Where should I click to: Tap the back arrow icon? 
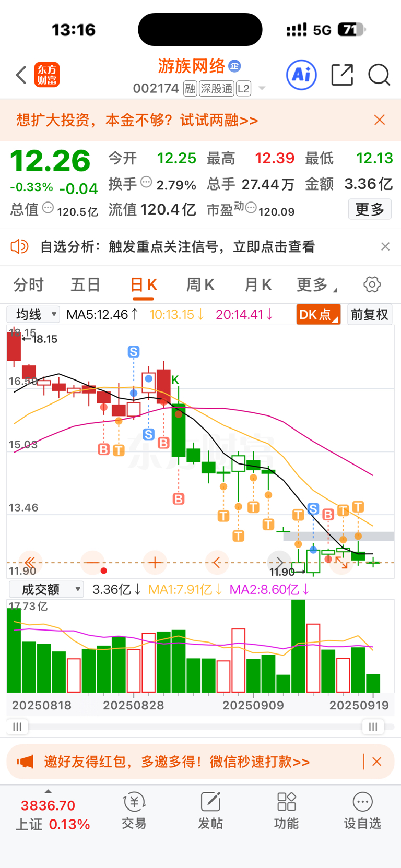pos(21,75)
